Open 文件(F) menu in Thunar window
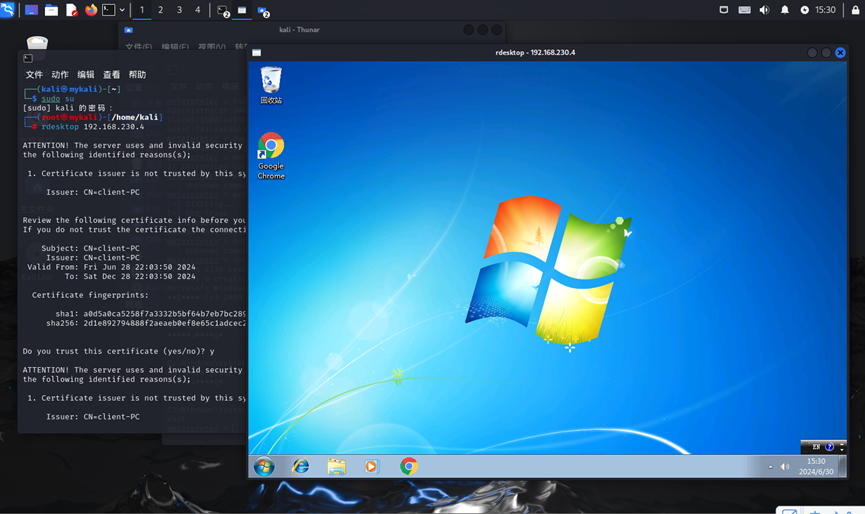865x514 pixels. (138, 47)
